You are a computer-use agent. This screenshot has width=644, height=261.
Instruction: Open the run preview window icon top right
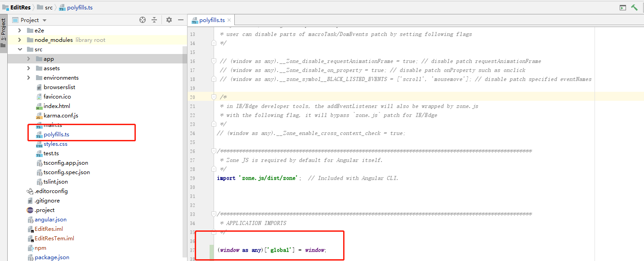pos(623,7)
